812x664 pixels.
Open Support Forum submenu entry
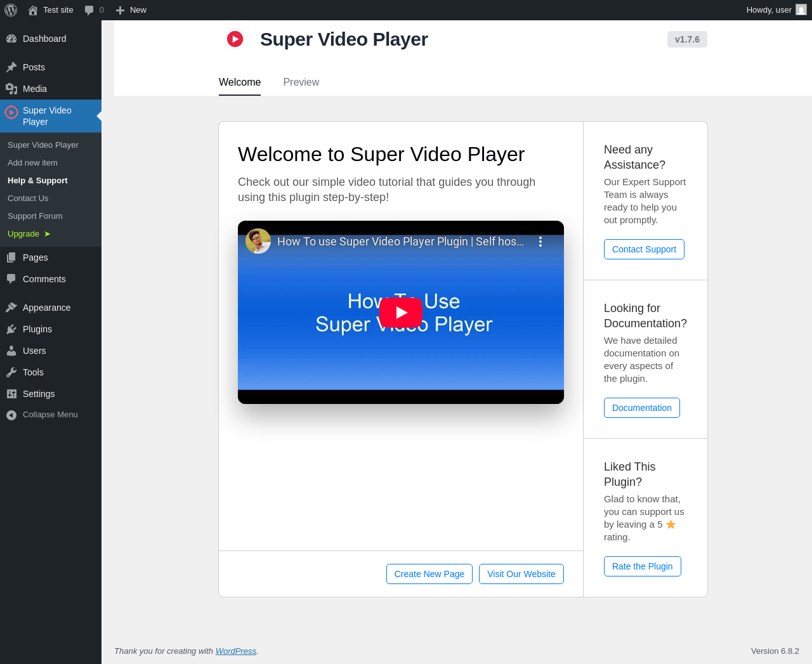(51, 216)
